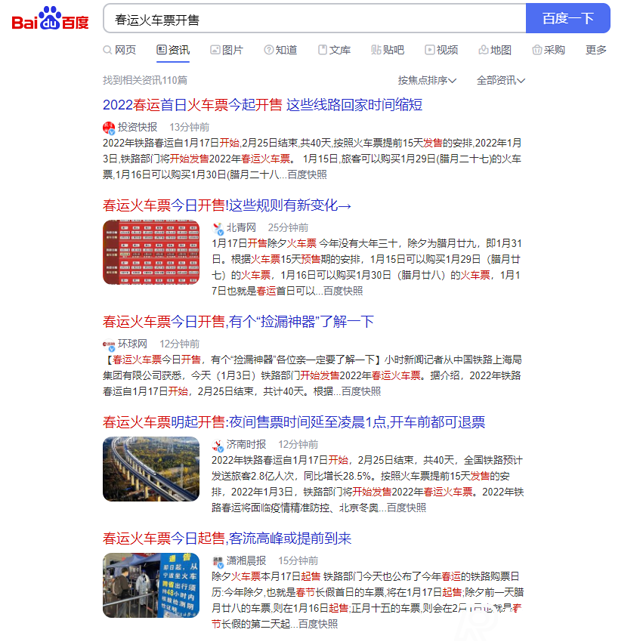This screenshot has width=640, height=642.
Task: Open the 贴吧 forum search tab
Action: pyautogui.click(x=387, y=50)
